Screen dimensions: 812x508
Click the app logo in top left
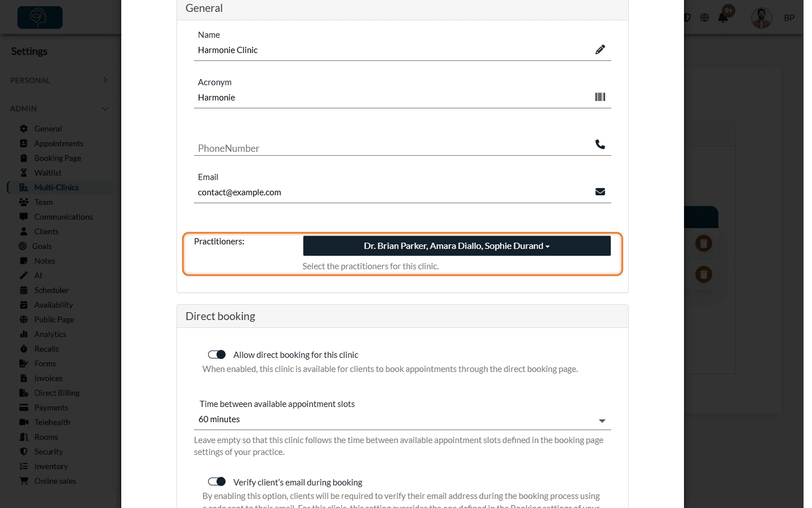[40, 17]
